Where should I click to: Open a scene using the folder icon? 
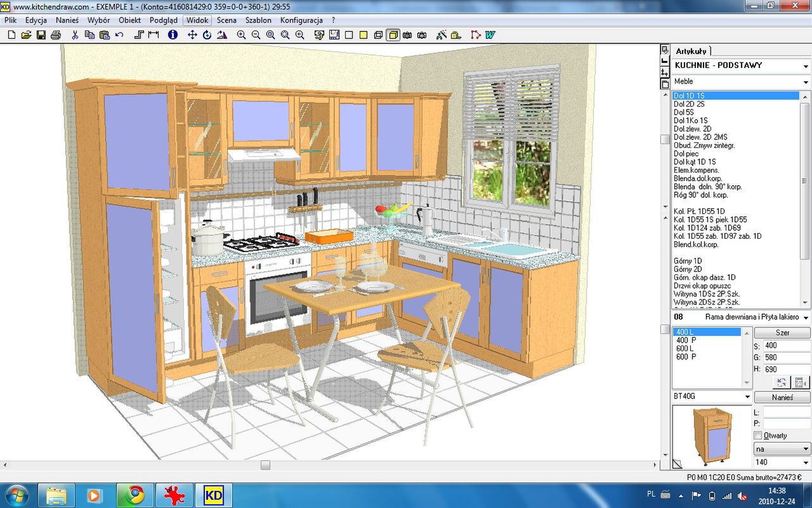click(x=26, y=35)
